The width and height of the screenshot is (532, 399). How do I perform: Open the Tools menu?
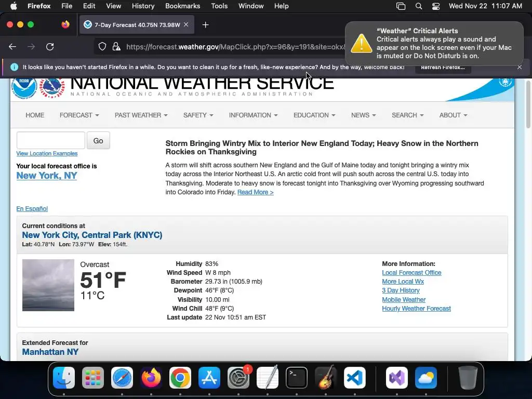point(219,6)
